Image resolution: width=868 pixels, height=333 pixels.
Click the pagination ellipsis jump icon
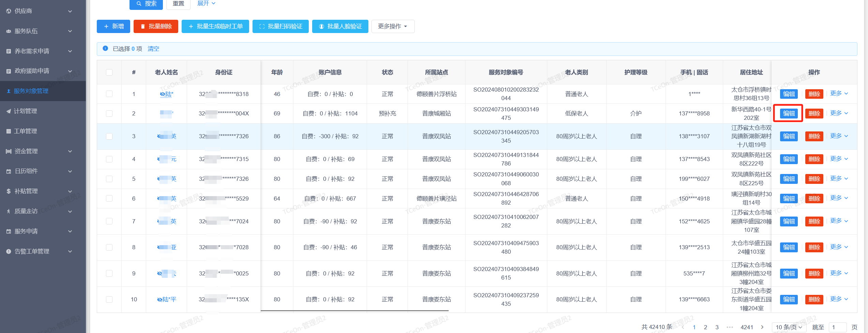(x=729, y=327)
